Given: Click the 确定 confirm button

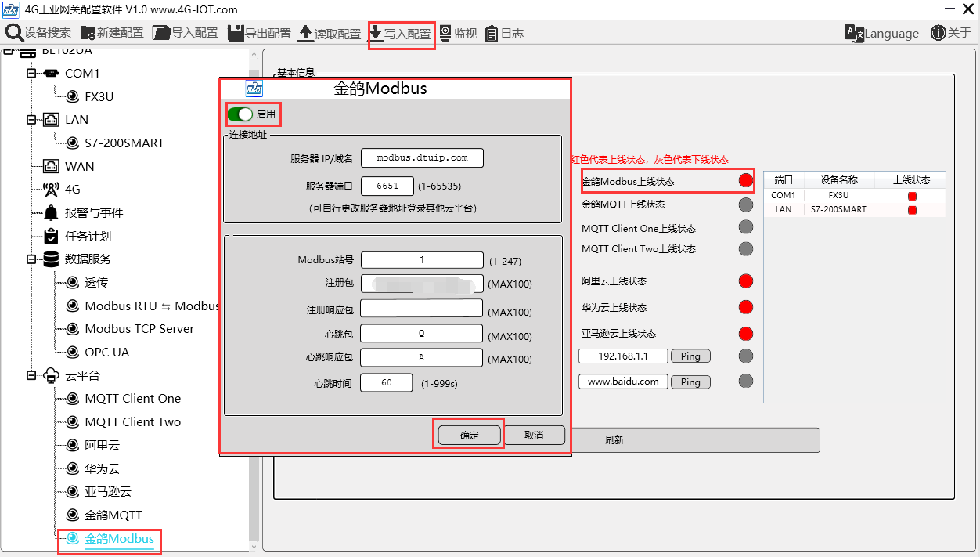Looking at the screenshot, I should tap(469, 436).
